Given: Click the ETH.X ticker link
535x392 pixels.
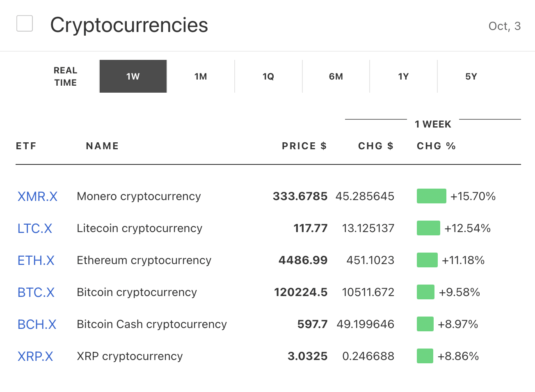Looking at the screenshot, I should (36, 260).
